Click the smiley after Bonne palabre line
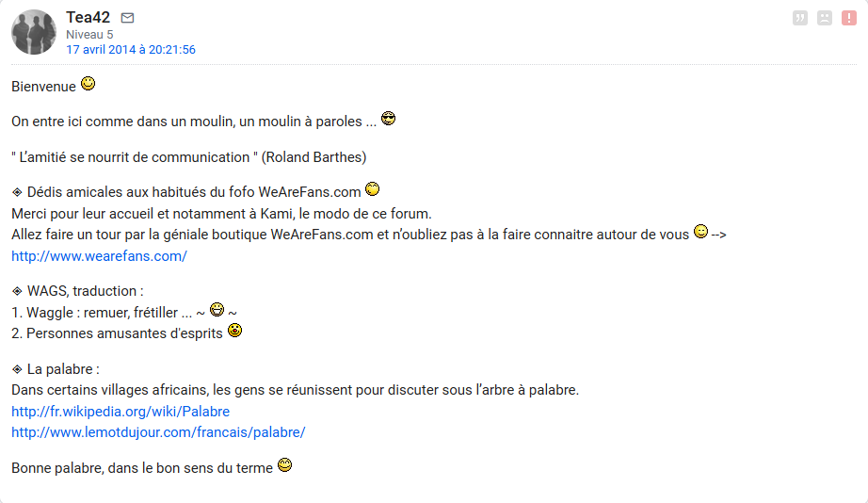This screenshot has height=503, width=868. point(284,464)
